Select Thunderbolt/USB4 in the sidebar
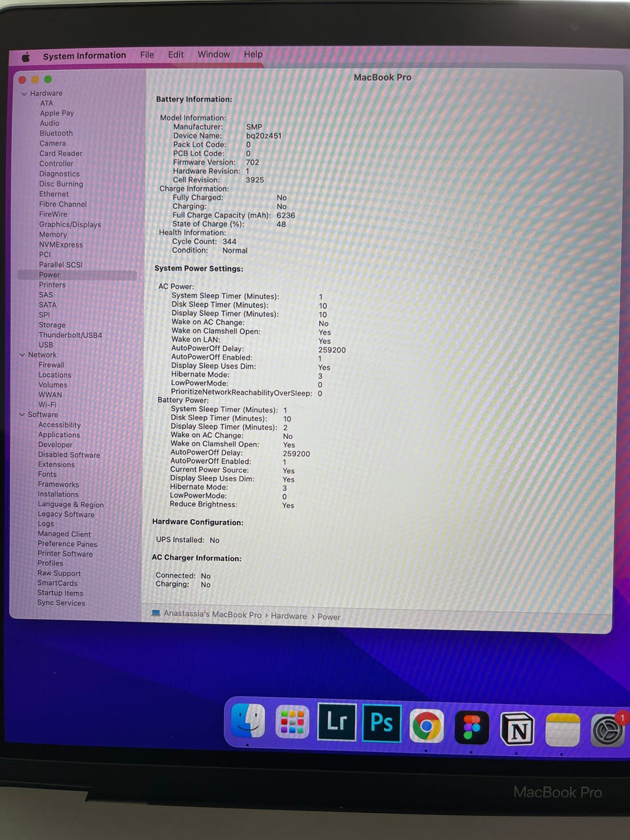Image resolution: width=630 pixels, height=840 pixels. tap(70, 335)
